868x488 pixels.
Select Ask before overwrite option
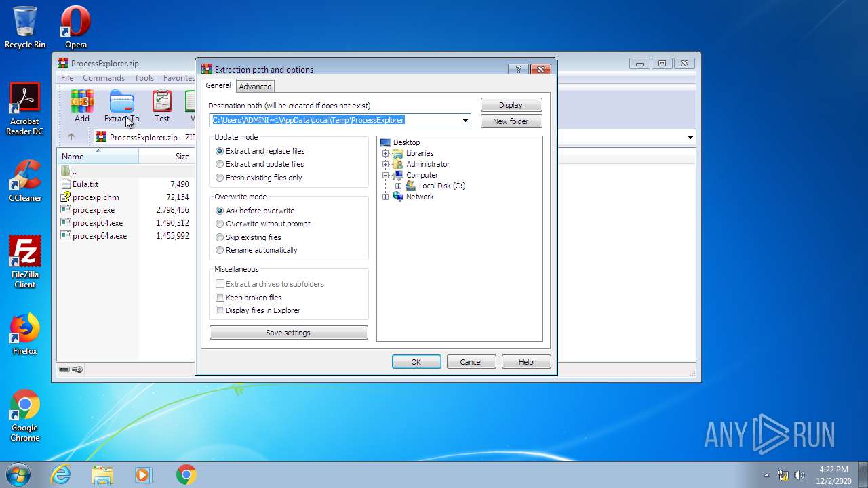(255, 211)
